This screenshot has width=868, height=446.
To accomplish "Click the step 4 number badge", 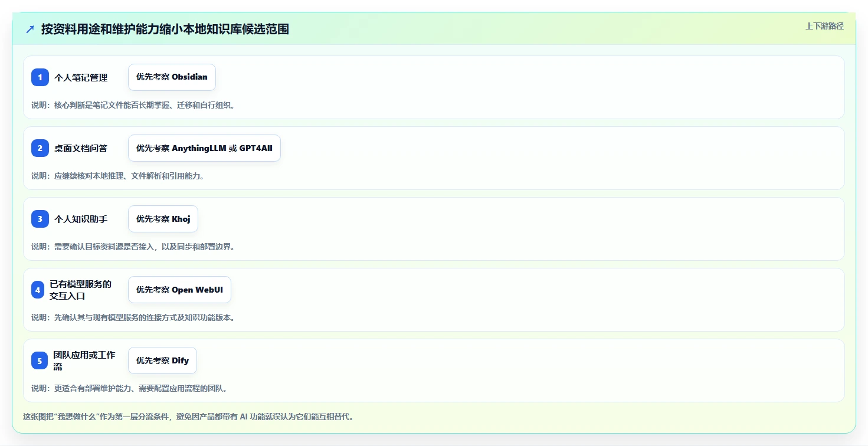I will pos(38,290).
